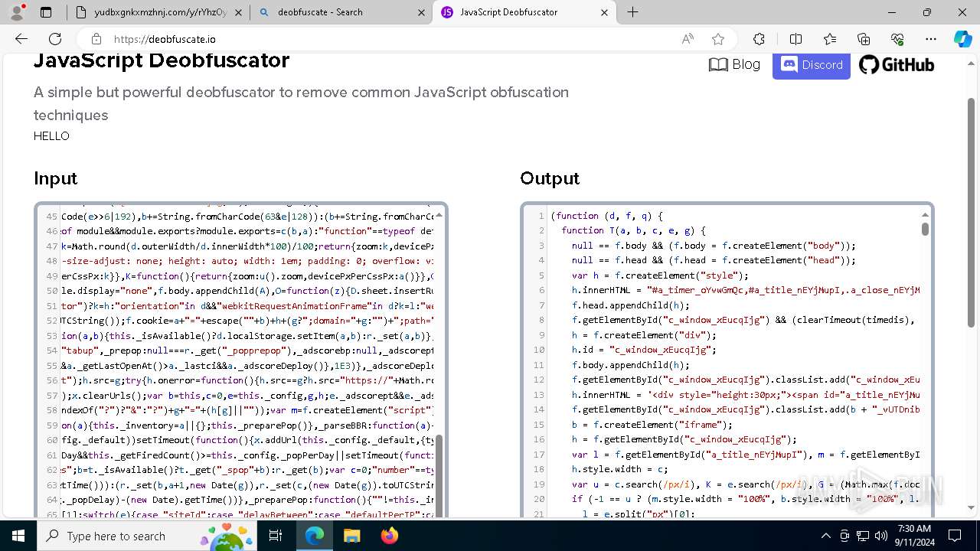Click the taskbar search box
The height and width of the screenshot is (551, 980).
coord(147,536)
